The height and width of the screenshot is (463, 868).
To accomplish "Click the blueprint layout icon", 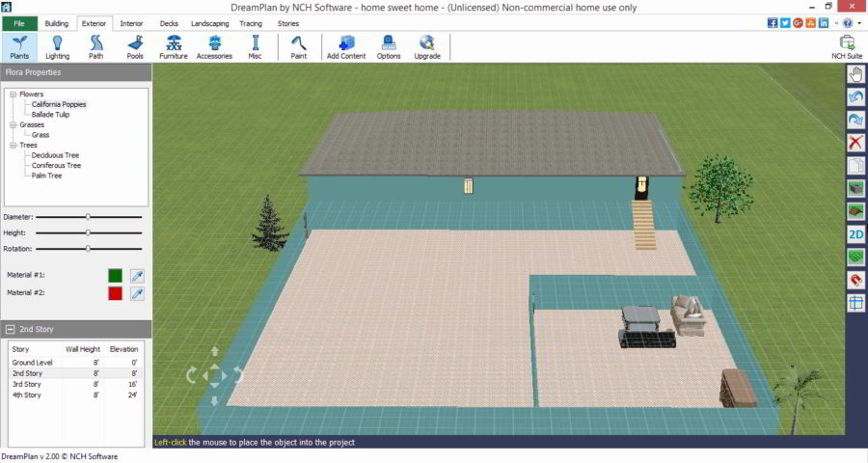I will 855,303.
